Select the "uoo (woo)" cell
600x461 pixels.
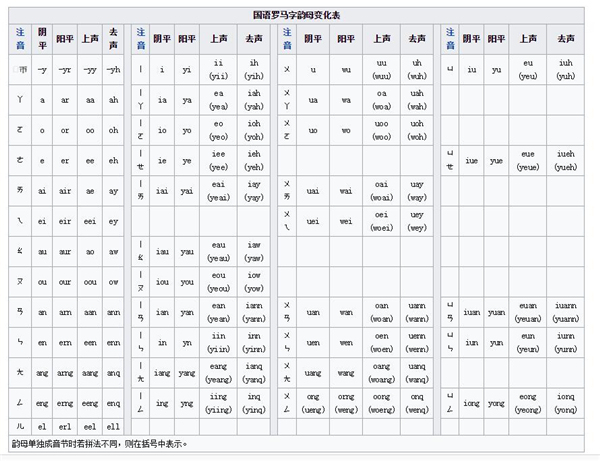coord(381,129)
